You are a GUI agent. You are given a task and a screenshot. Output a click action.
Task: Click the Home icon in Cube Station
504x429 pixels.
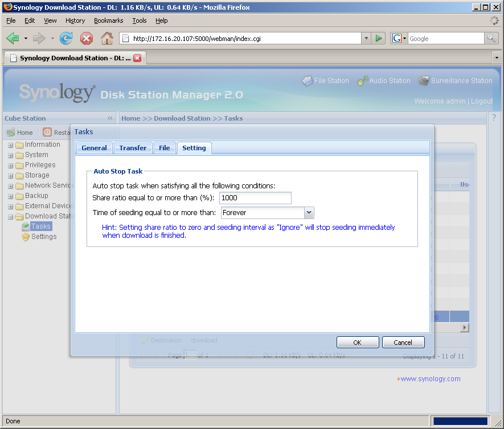pos(11,133)
